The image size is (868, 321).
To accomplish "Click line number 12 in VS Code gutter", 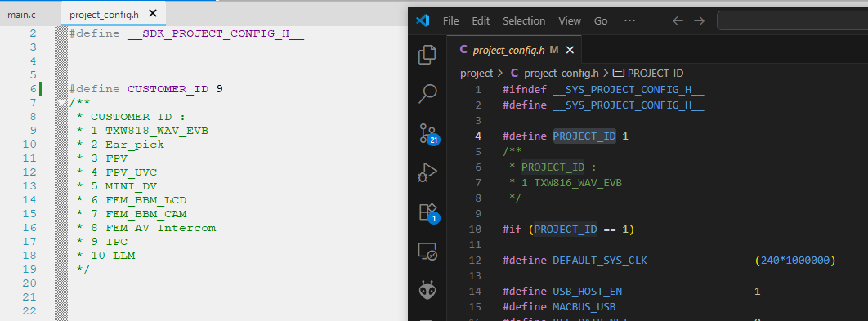I will click(x=475, y=260).
